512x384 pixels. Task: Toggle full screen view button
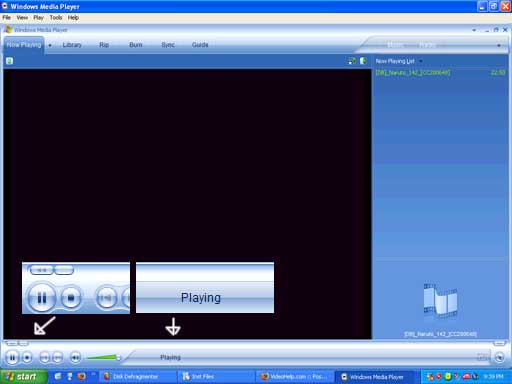pos(483,357)
